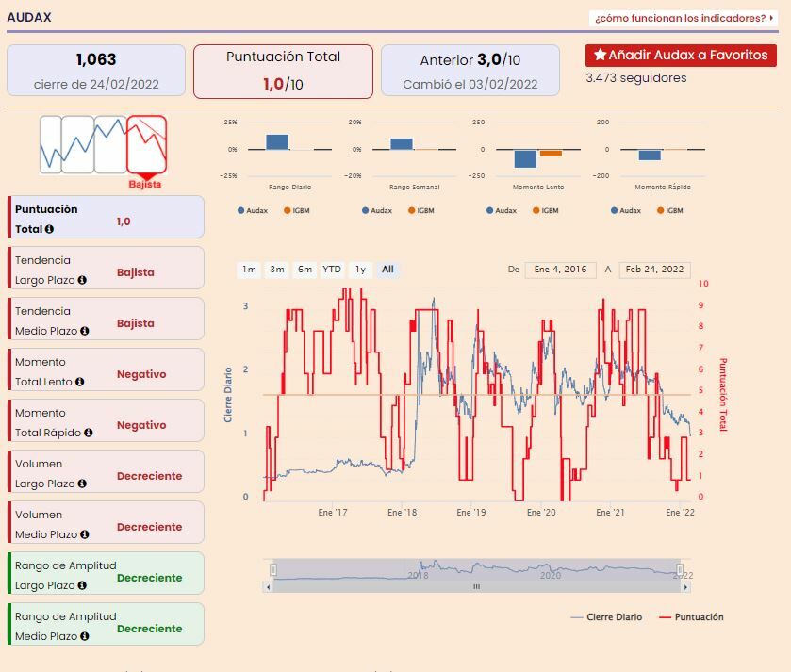The height and width of the screenshot is (672, 791).
Task: Click the AUDAX page heading
Action: (x=29, y=17)
